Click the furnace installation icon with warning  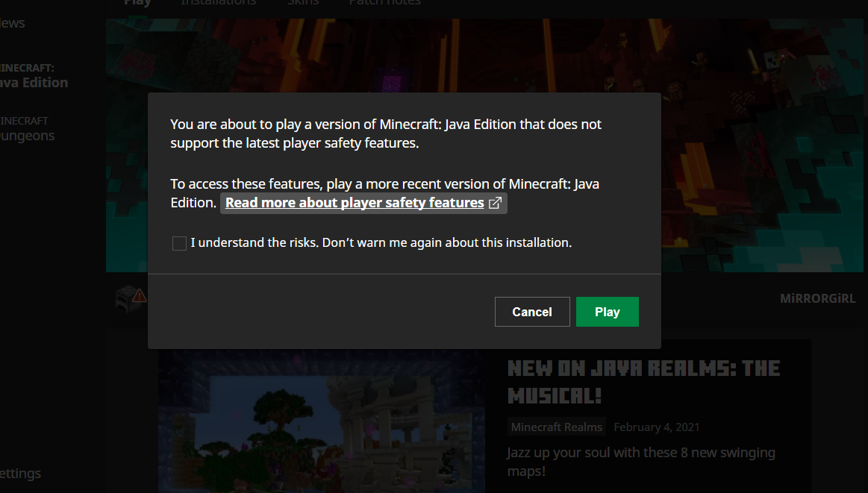coord(130,299)
